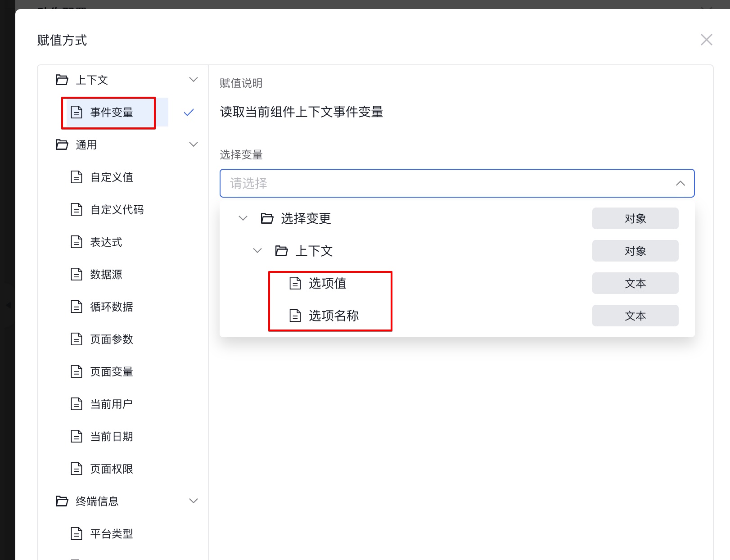The image size is (730, 560).
Task: Select 当前用户 assignment method
Action: click(x=112, y=404)
